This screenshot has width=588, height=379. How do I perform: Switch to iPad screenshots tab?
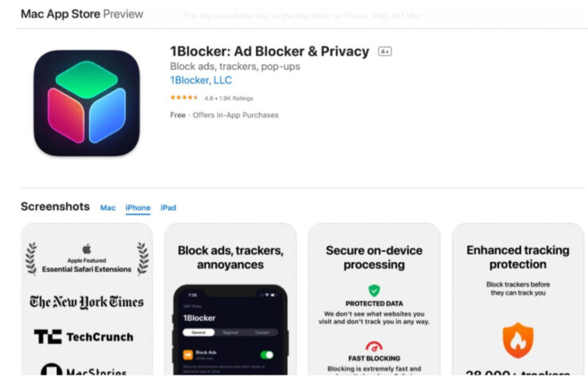coord(168,207)
